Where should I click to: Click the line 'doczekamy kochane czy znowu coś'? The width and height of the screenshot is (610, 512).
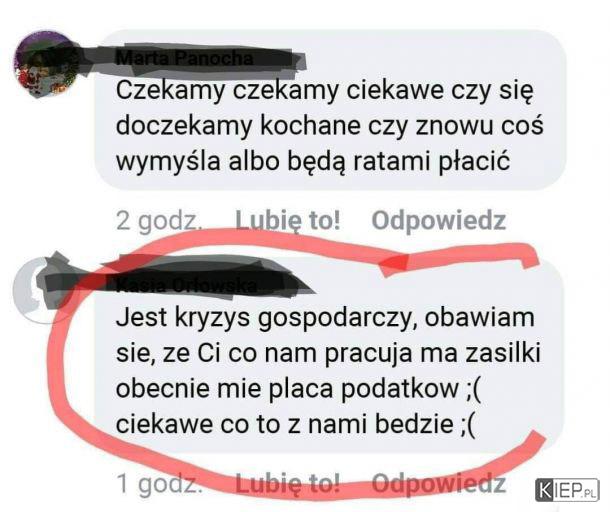coord(330,126)
